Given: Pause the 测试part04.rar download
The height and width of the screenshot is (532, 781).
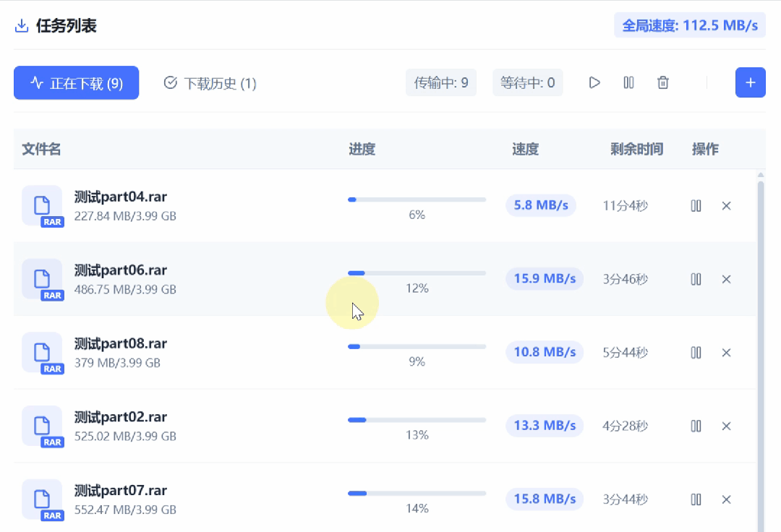Looking at the screenshot, I should (x=696, y=205).
